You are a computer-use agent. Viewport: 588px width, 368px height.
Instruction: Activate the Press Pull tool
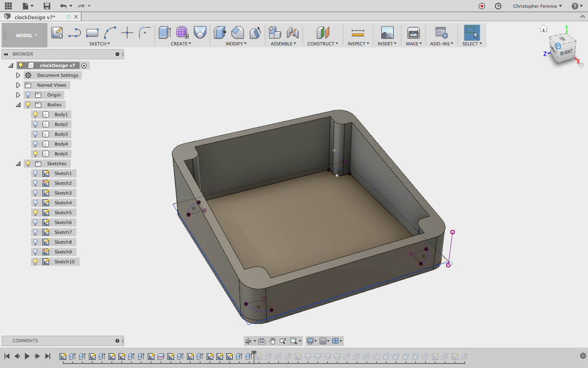220,33
